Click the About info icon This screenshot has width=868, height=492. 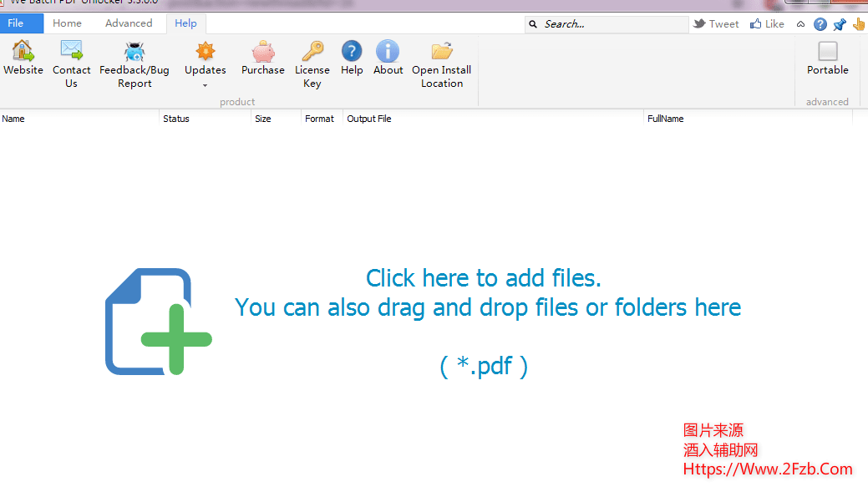click(x=388, y=53)
